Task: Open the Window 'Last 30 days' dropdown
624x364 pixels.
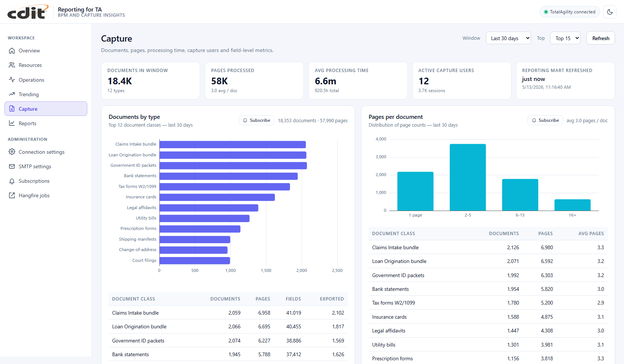Action: point(508,38)
